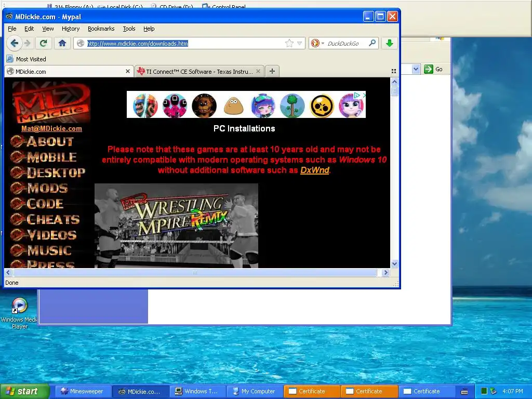The width and height of the screenshot is (532, 399).
Task: Follow the DxWnd hyperlink
Action: tap(314, 170)
